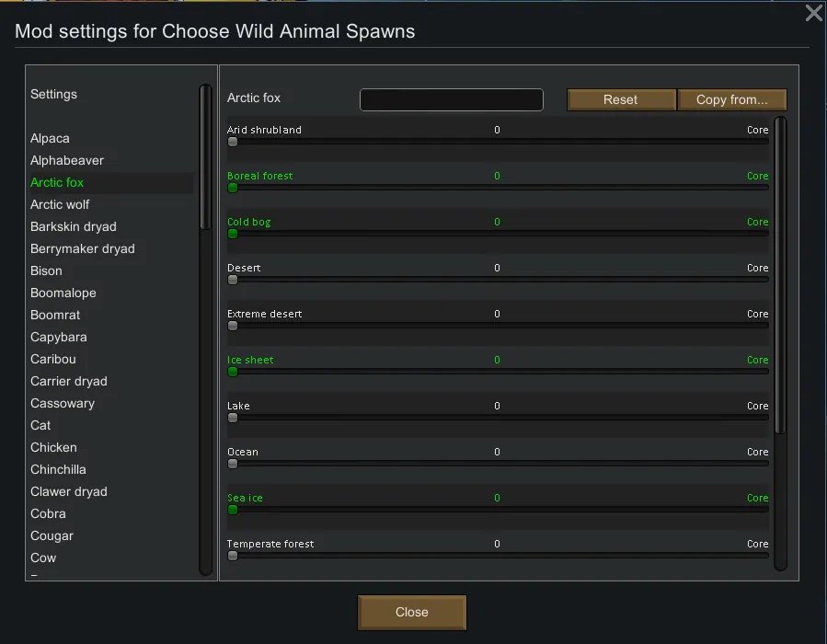Open Settings entry in left panel
The height and width of the screenshot is (644, 827).
pyautogui.click(x=53, y=94)
